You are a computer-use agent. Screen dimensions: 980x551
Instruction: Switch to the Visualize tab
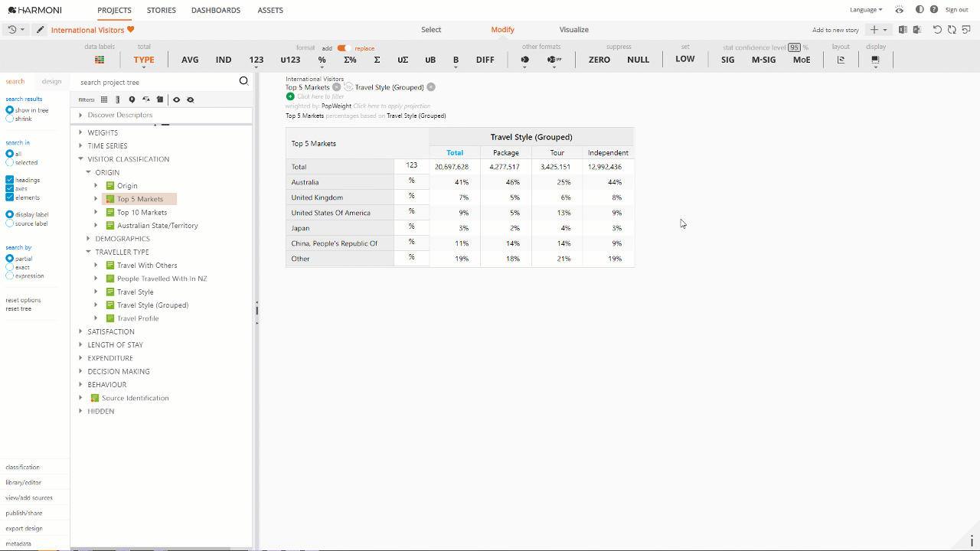(573, 30)
